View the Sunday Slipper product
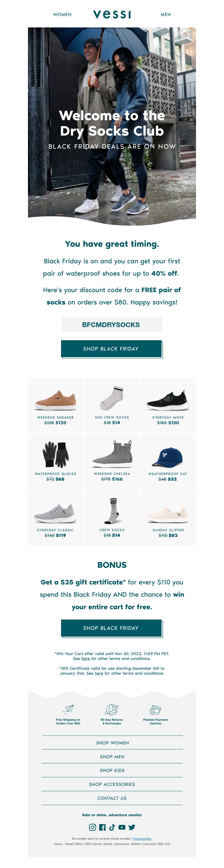 point(168,518)
